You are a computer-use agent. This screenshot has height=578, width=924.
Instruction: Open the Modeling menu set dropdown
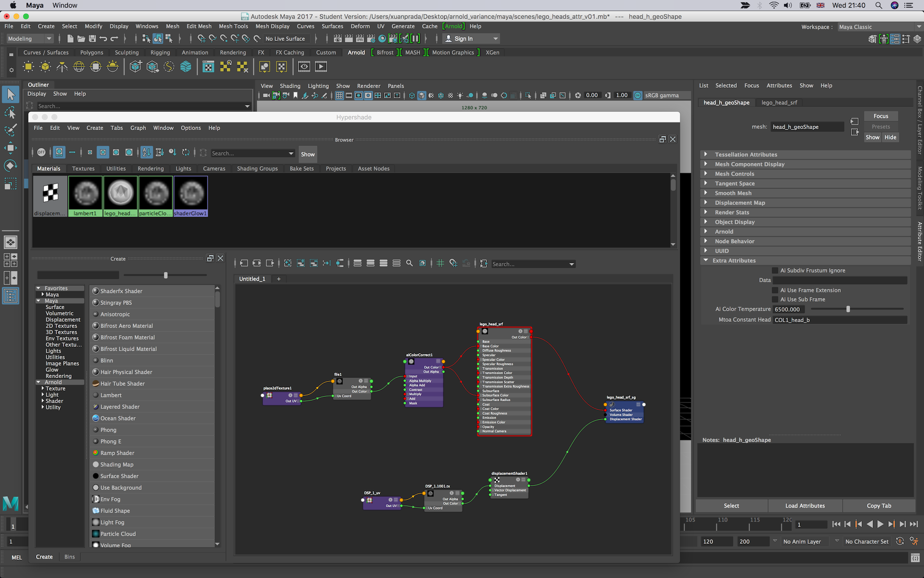coord(29,39)
